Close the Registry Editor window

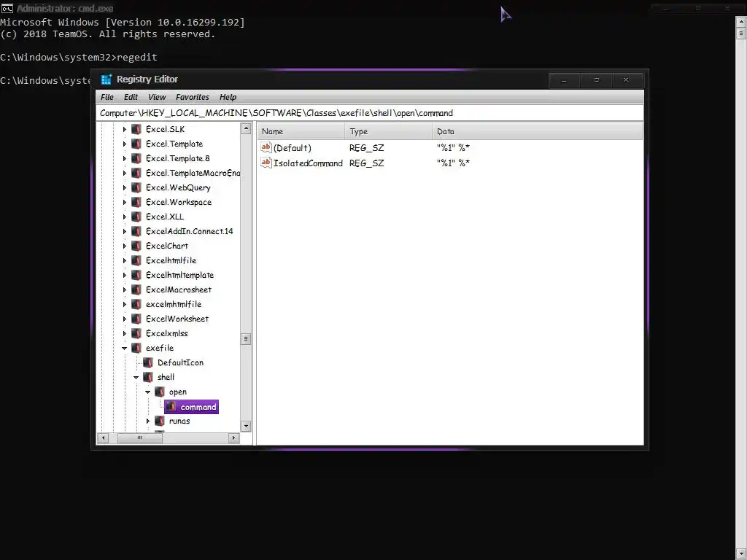click(626, 80)
